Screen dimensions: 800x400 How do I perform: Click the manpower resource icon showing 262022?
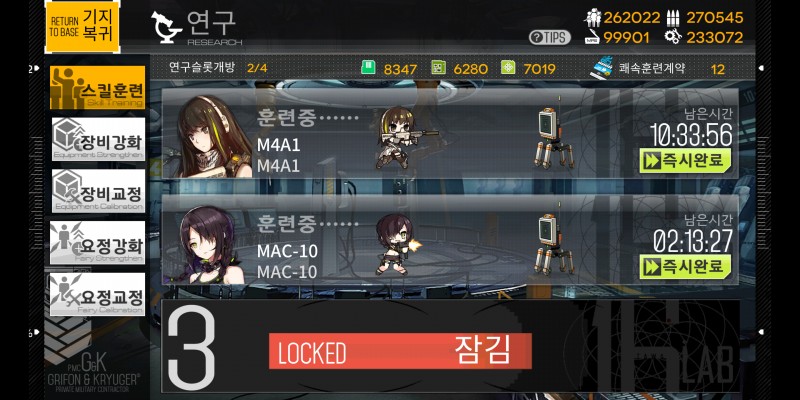click(593, 18)
